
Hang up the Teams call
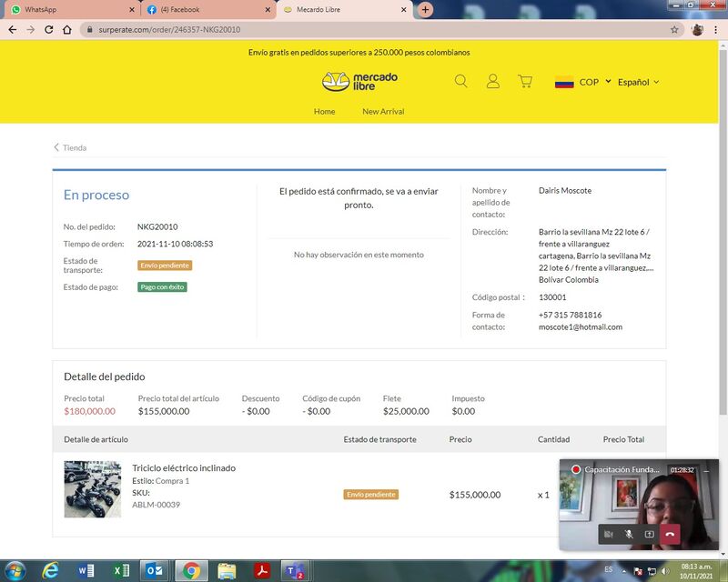coord(670,534)
